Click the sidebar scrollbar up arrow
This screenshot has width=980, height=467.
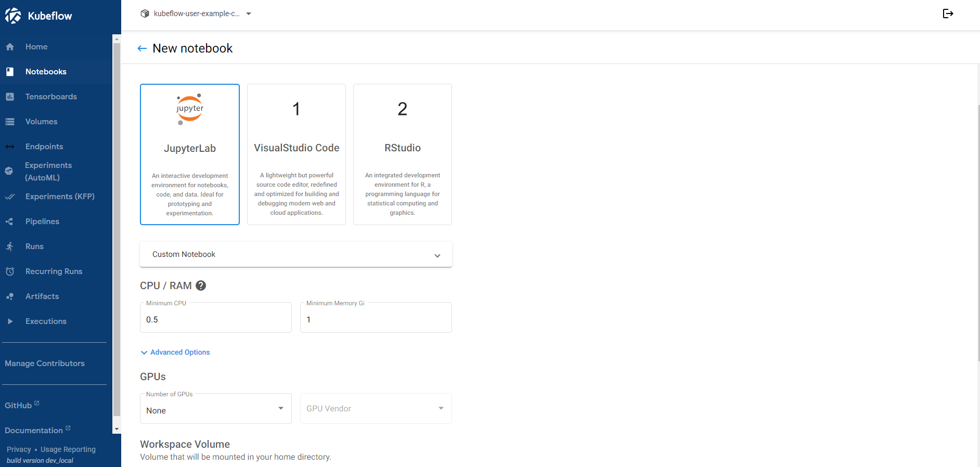[x=117, y=39]
